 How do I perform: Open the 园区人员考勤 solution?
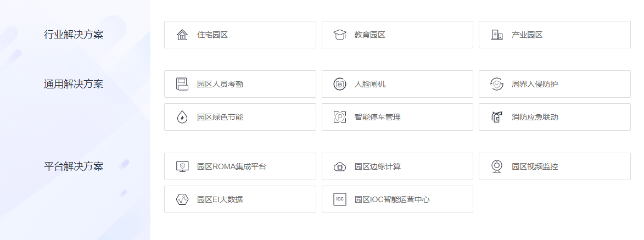click(x=240, y=84)
